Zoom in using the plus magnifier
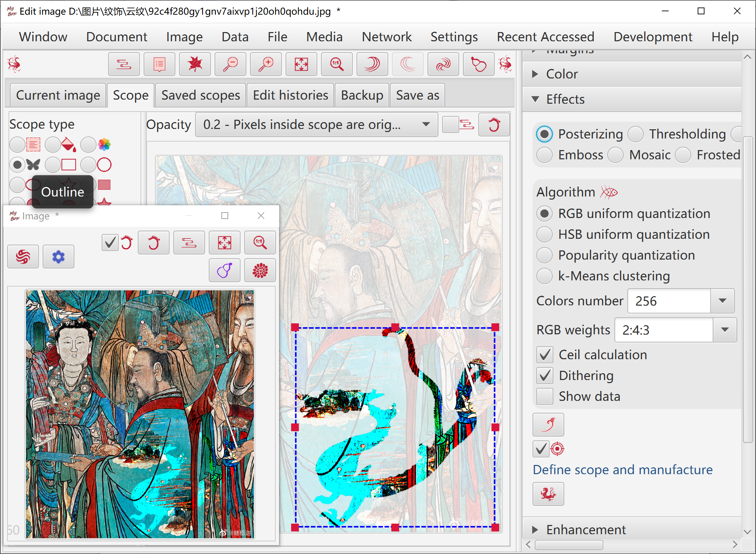This screenshot has height=554, width=756. [x=266, y=64]
